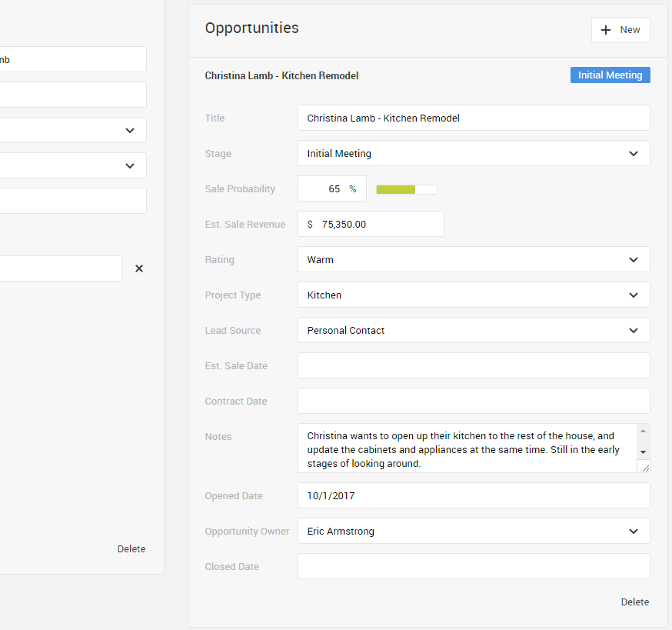Click the Closed Date field

click(x=473, y=567)
